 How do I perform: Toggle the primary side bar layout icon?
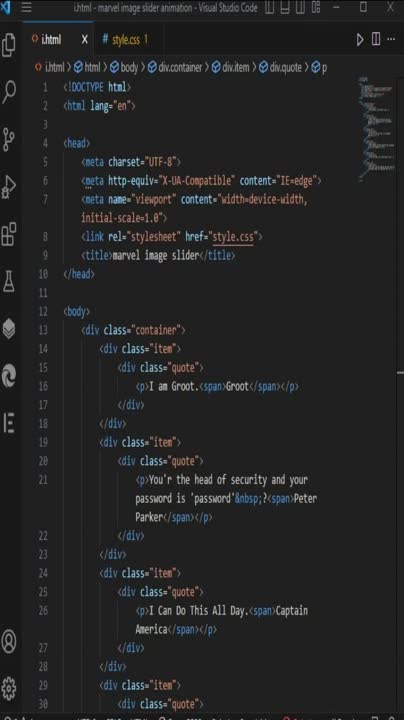click(x=270, y=7)
